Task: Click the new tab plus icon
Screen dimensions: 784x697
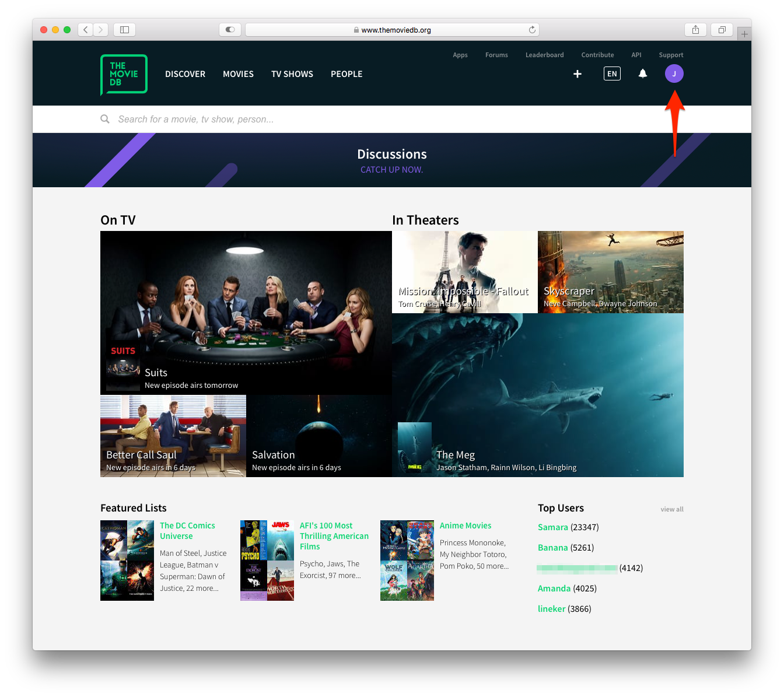Action: (x=744, y=33)
